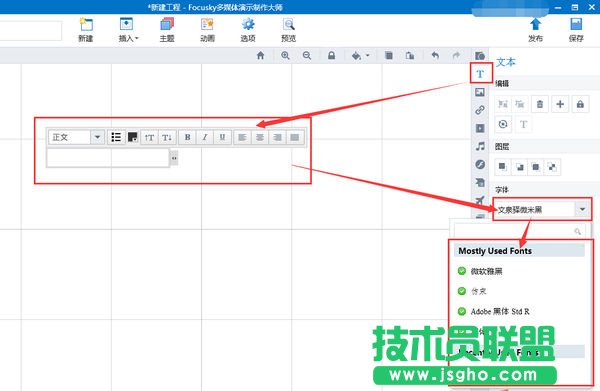Select the airplane icon in the sidebar
Screen dimensions: 600x391
coord(480,200)
